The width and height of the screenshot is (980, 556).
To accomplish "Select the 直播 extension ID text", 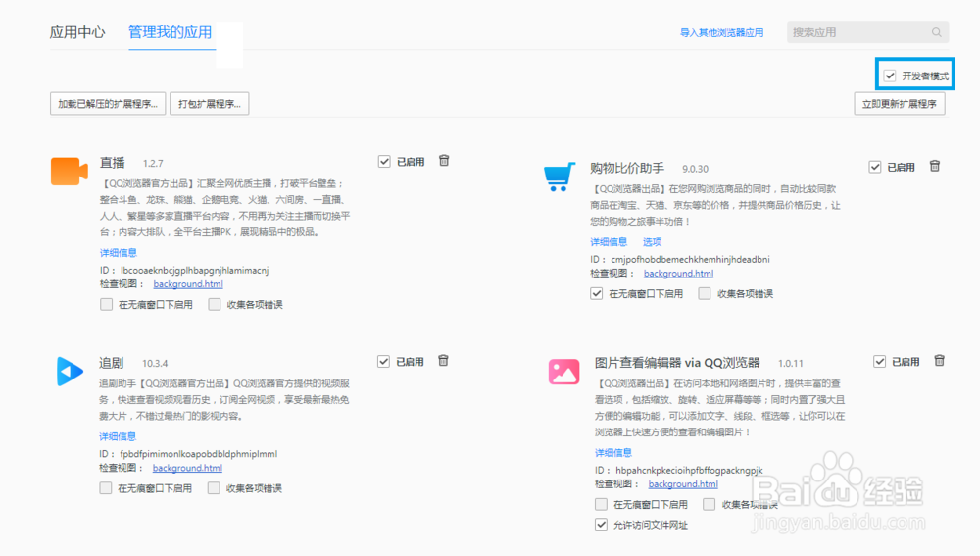I will click(194, 271).
